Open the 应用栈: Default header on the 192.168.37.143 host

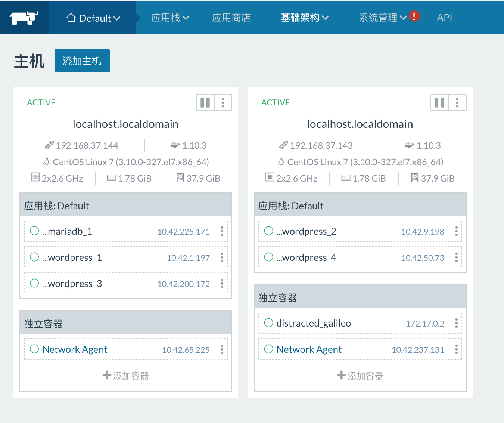click(x=360, y=205)
